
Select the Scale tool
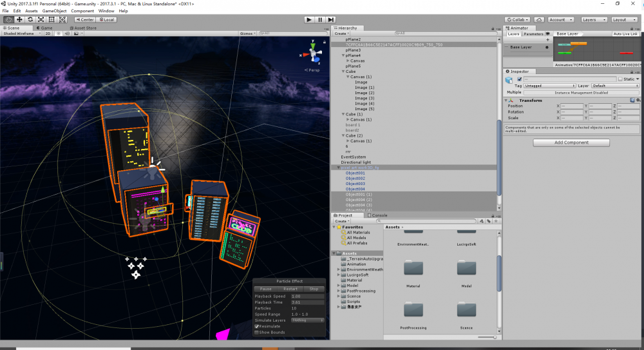41,19
